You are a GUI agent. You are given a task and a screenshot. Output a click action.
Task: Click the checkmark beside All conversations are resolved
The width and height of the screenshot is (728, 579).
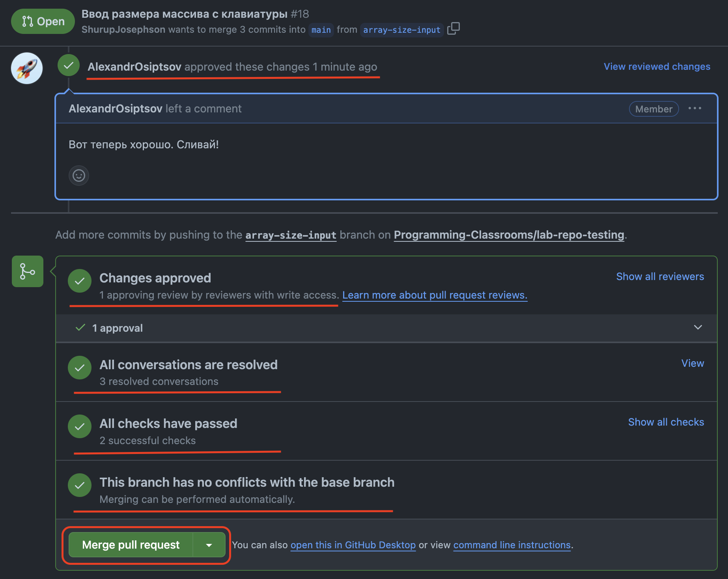(80, 368)
